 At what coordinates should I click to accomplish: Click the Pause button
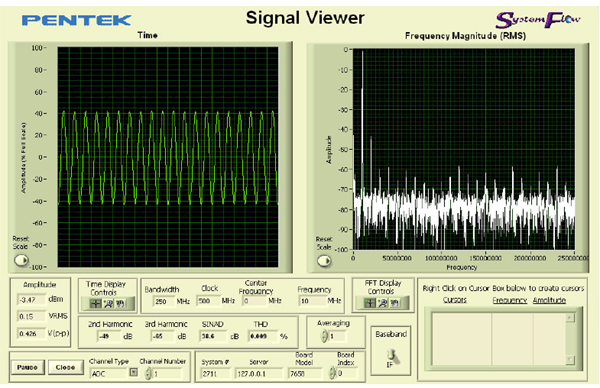(x=27, y=367)
